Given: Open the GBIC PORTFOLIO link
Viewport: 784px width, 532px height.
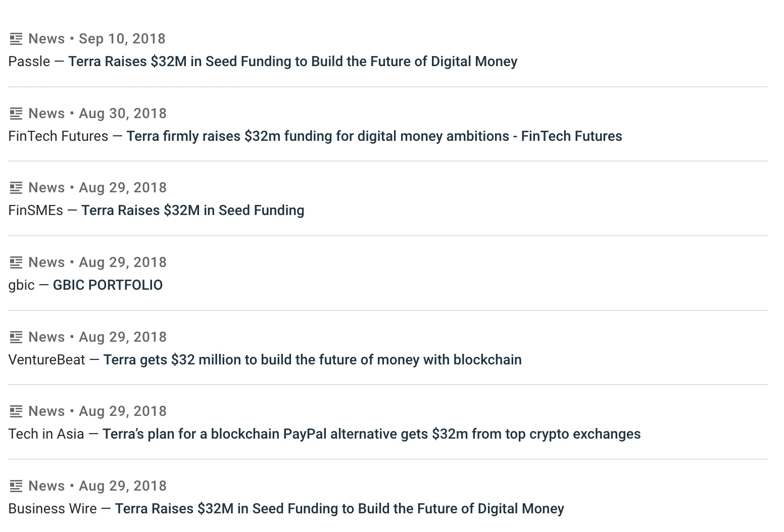Looking at the screenshot, I should coord(108,285).
